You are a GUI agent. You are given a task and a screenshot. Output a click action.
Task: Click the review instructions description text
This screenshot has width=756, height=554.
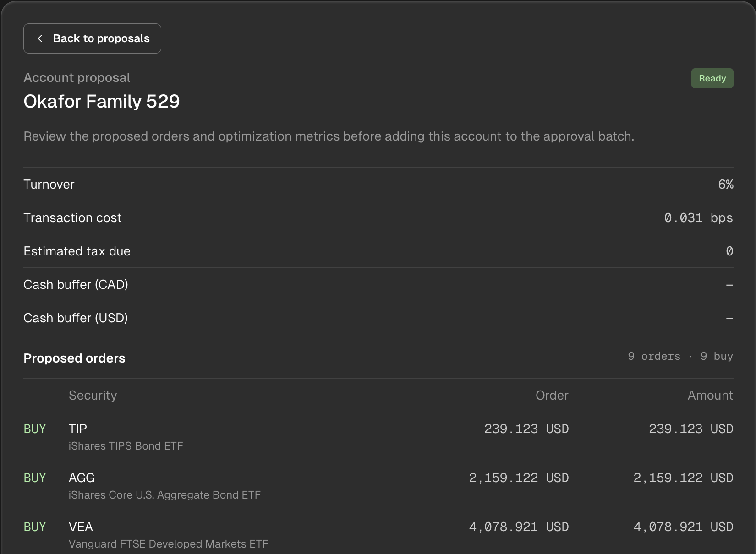click(329, 136)
